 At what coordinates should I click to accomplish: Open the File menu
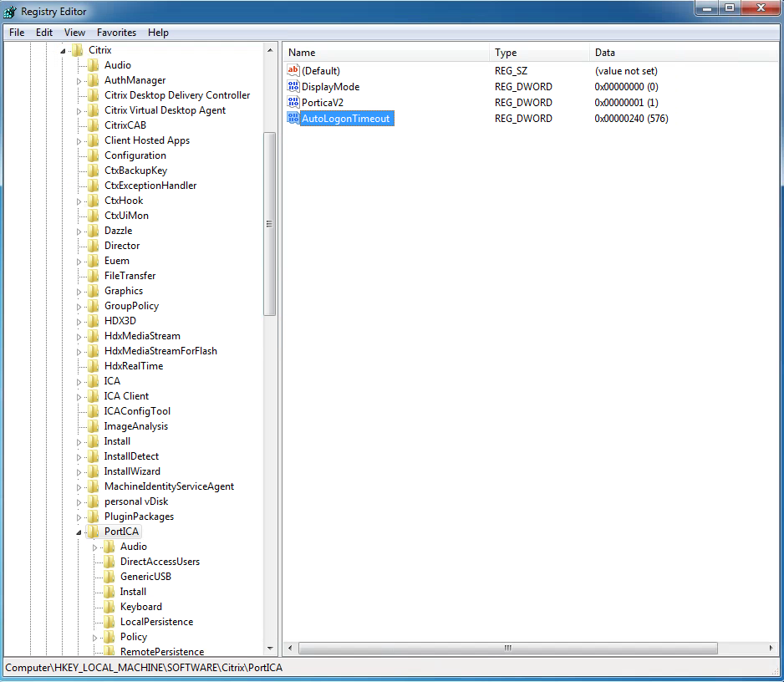pos(17,33)
